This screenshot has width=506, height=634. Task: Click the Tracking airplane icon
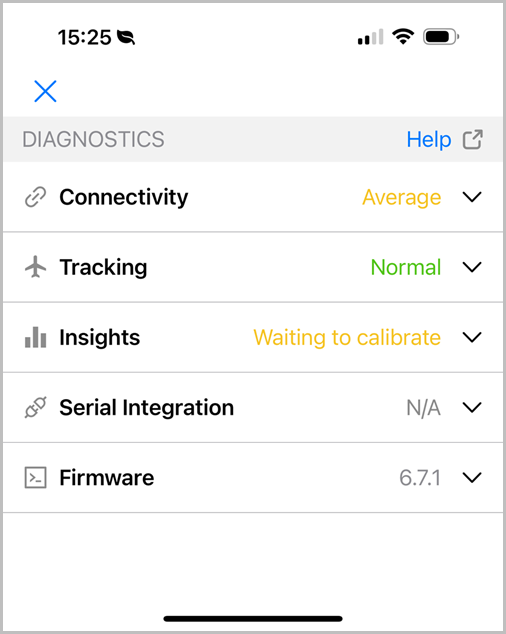36,267
